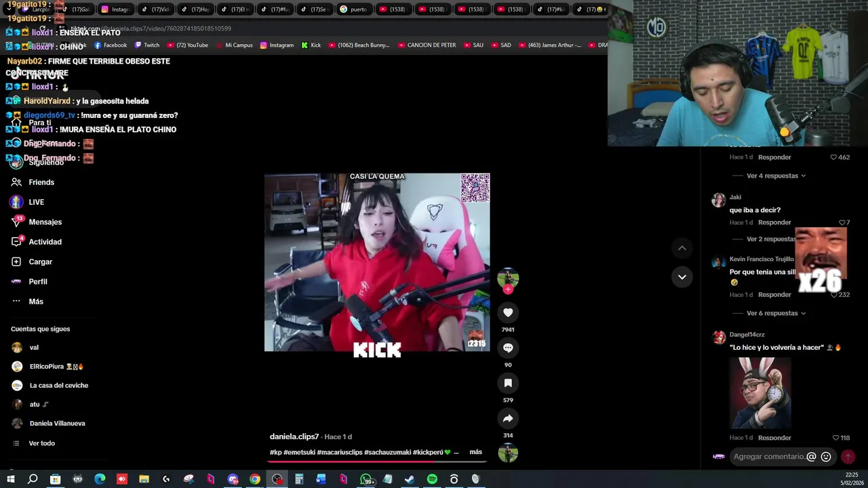Open the '(72) YouTube' bookmark
The image size is (868, 488).
pos(187,45)
